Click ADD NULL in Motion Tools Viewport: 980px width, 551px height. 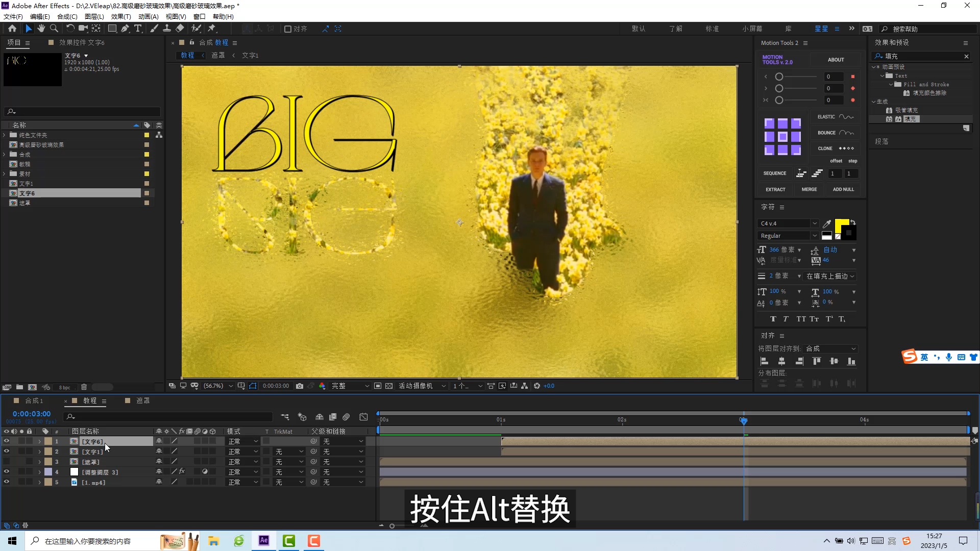pos(843,189)
